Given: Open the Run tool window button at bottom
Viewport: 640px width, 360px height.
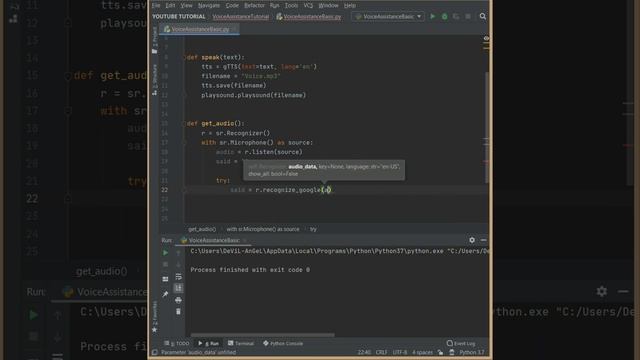Looking at the screenshot, I should coord(209,343).
